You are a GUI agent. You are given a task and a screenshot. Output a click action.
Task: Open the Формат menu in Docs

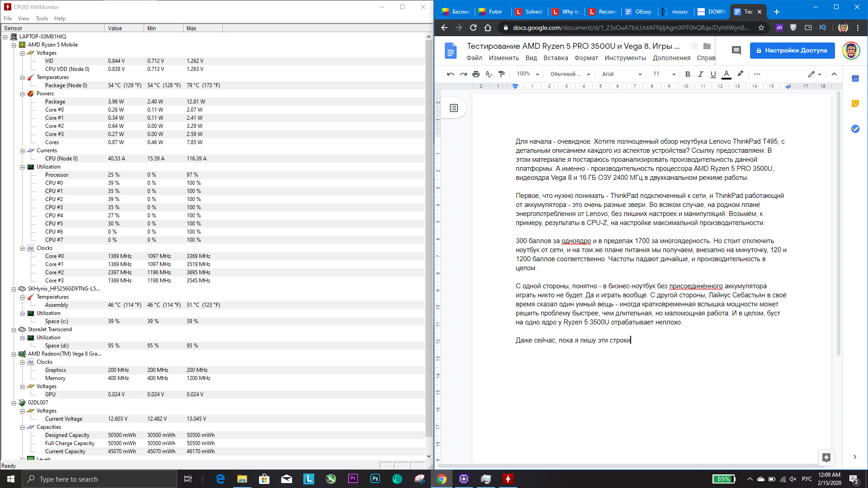coord(586,58)
